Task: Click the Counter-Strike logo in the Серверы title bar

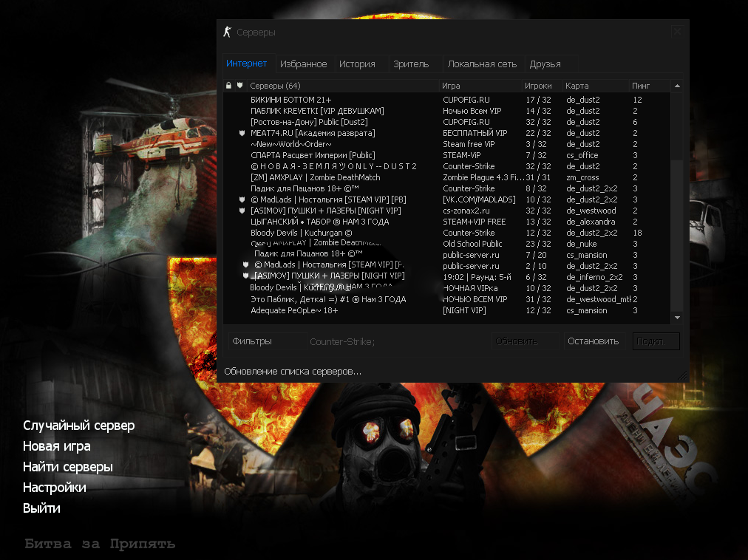Action: (228, 32)
